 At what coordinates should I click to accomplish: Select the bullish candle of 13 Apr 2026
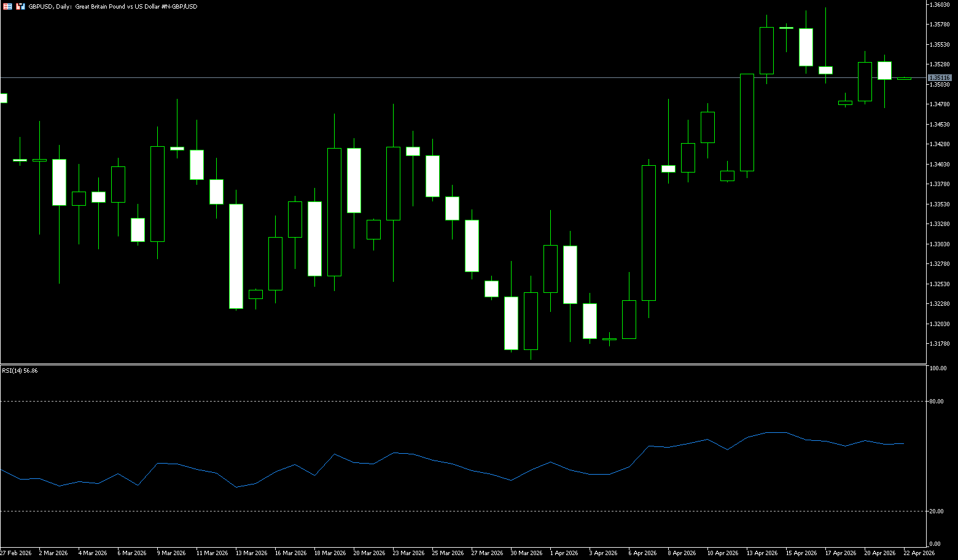pos(747,122)
